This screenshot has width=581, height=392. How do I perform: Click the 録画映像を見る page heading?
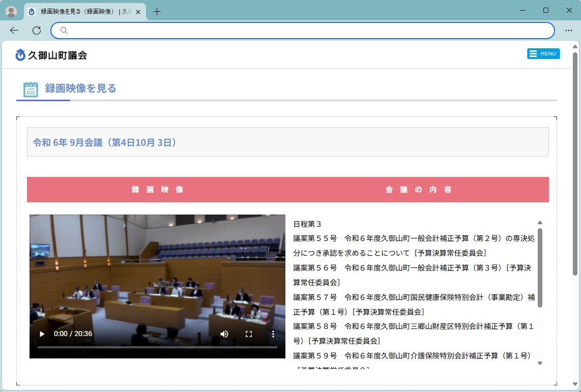(80, 88)
